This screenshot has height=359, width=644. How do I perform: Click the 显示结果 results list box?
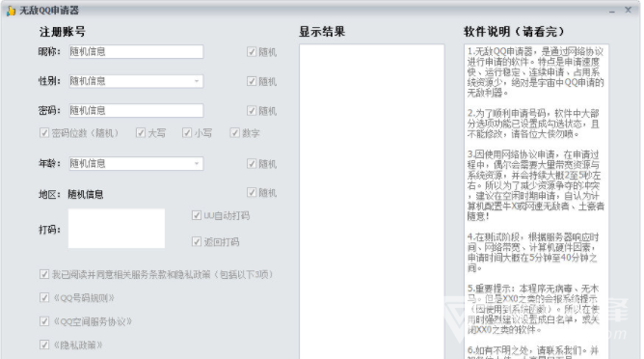(372, 202)
